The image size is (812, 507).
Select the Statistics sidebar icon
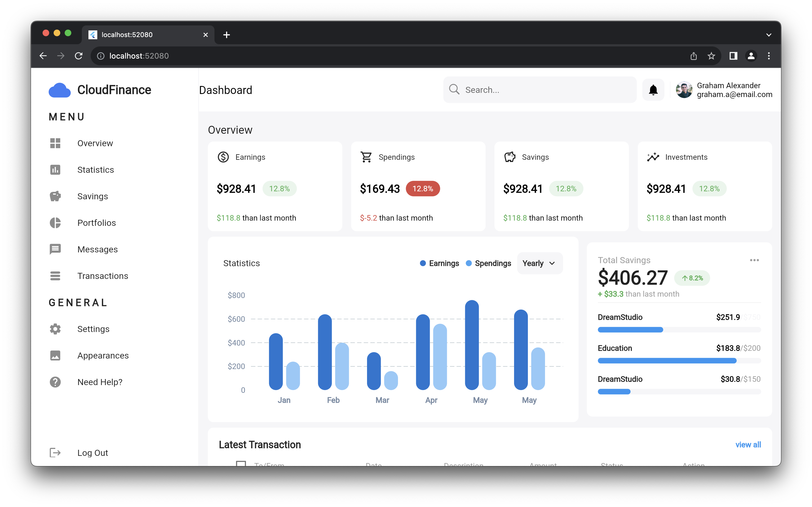pos(55,170)
